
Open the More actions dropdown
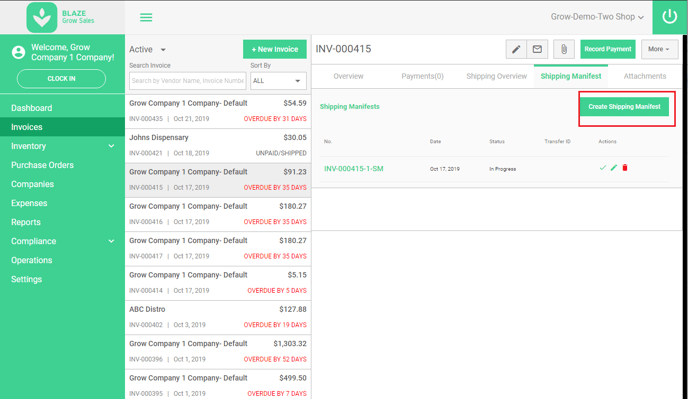(659, 49)
